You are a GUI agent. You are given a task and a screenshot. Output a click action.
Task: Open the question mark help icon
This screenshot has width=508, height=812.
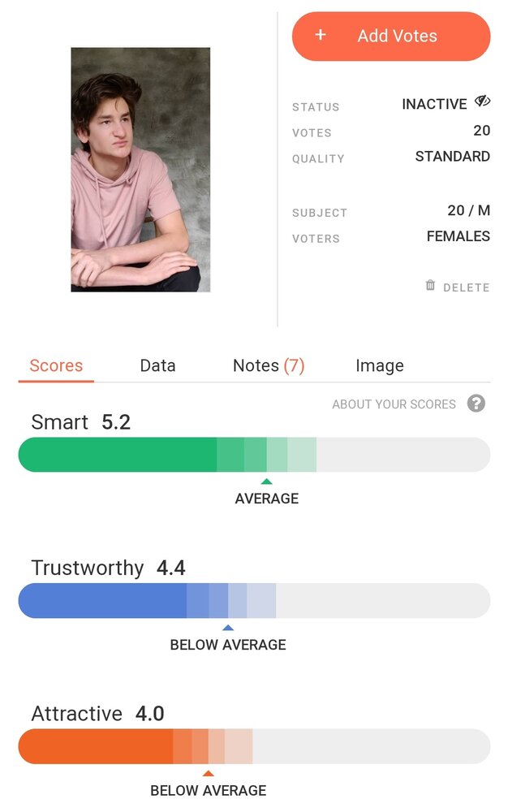476,403
